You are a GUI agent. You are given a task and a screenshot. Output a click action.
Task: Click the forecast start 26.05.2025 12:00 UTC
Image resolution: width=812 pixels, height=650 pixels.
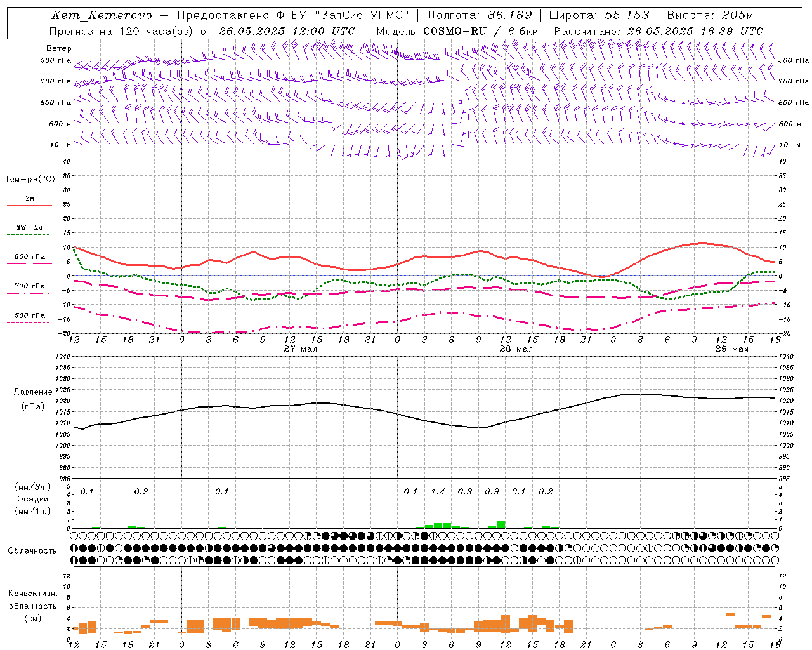coord(287,31)
